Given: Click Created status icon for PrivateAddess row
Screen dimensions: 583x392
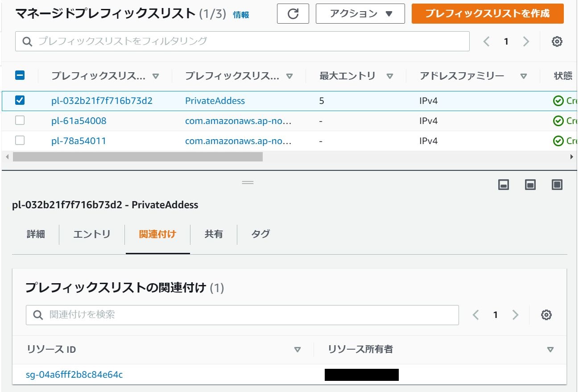Looking at the screenshot, I should [x=558, y=101].
